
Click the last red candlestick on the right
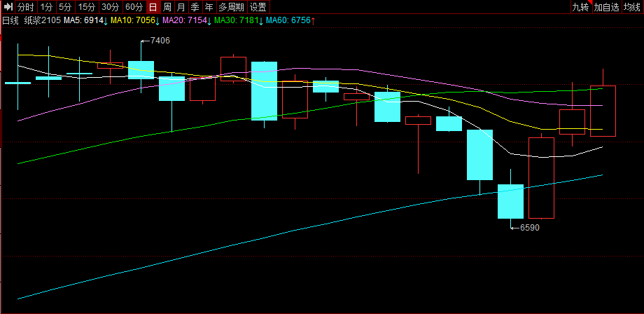[603, 111]
